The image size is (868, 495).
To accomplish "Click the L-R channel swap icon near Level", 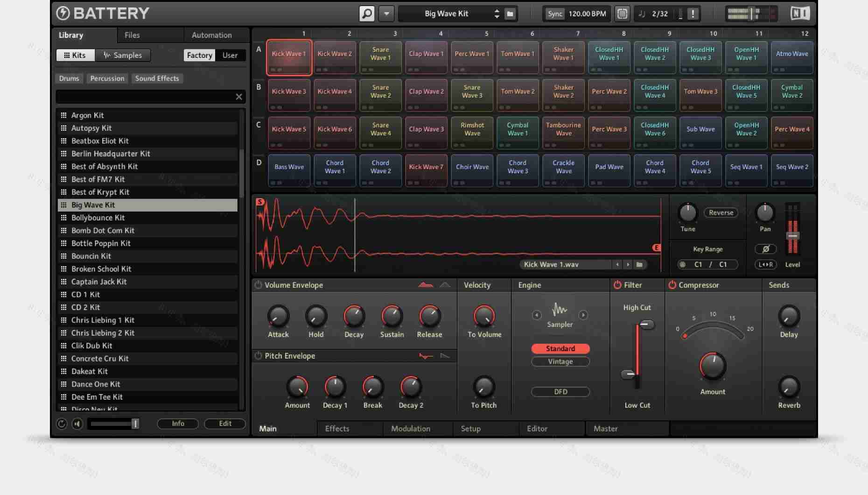I will 766,264.
